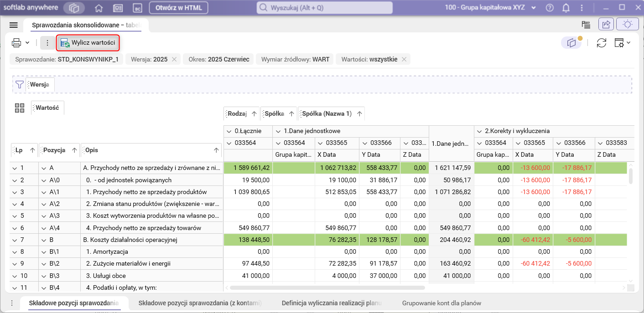Open Definicja wyliczania realizacji planu tab
Screen dimensions: 644x313
click(x=331, y=303)
